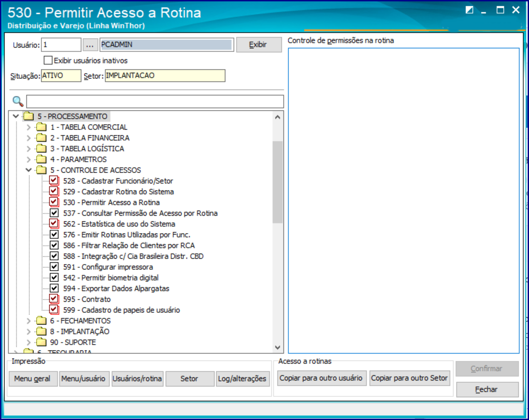The height and width of the screenshot is (420, 529).
Task: Select 542 - Permitir biometria digital row
Action: [111, 278]
